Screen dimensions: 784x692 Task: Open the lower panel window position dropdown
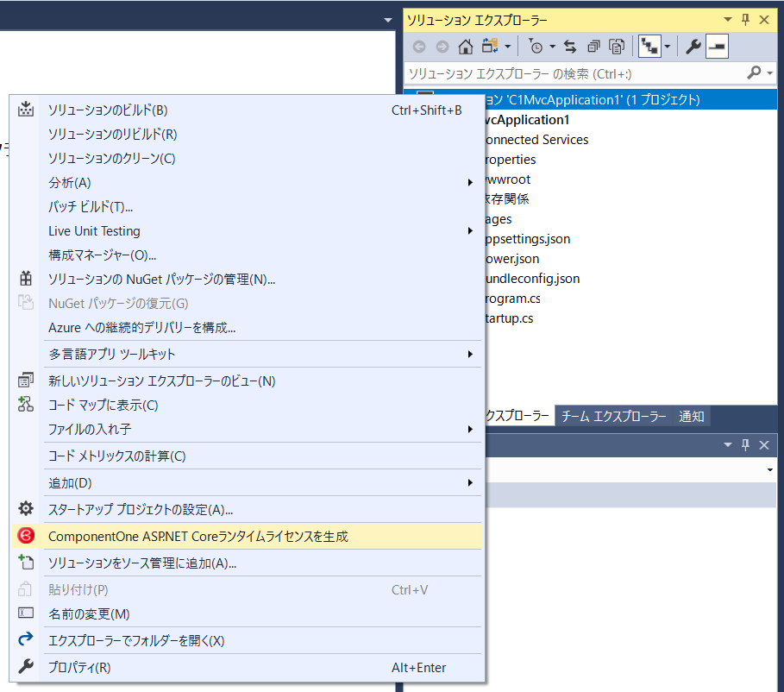coord(728,445)
